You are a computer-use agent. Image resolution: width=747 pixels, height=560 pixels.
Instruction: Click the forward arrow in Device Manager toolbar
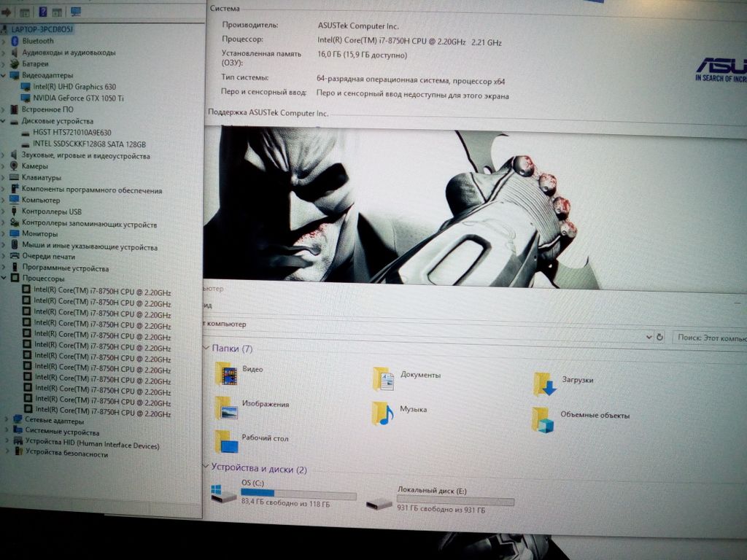(6, 12)
